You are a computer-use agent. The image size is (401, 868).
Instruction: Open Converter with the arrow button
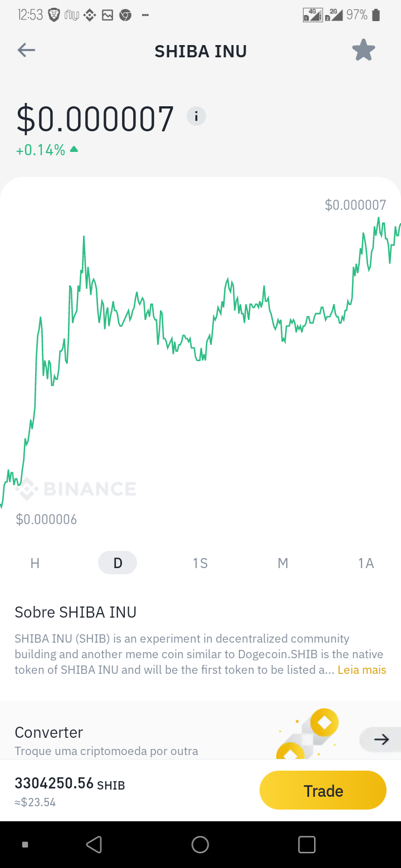(x=381, y=739)
